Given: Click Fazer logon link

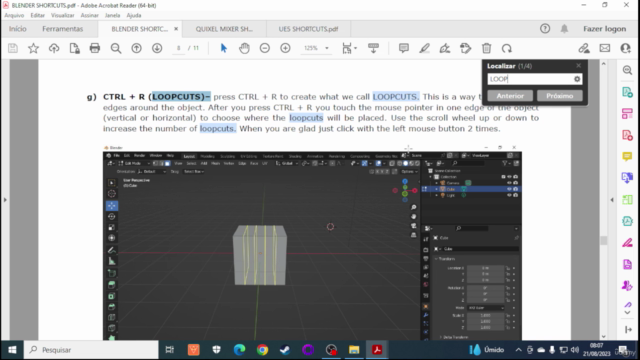Looking at the screenshot, I should click(604, 29).
